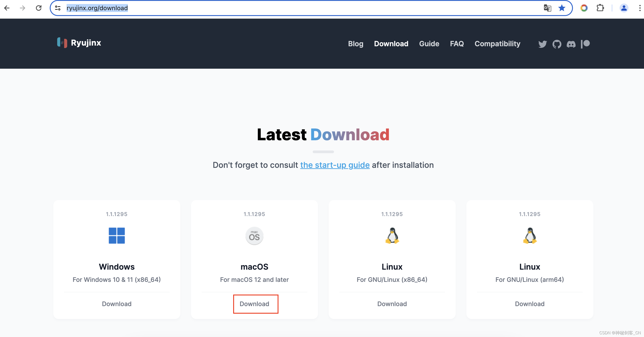The image size is (644, 337).
Task: Open the colorful circle extension icon
Action: pyautogui.click(x=584, y=8)
